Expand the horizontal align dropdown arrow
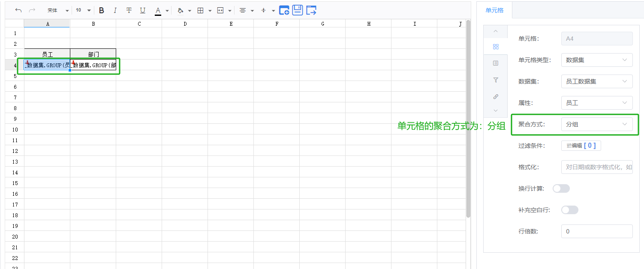 pyautogui.click(x=252, y=11)
